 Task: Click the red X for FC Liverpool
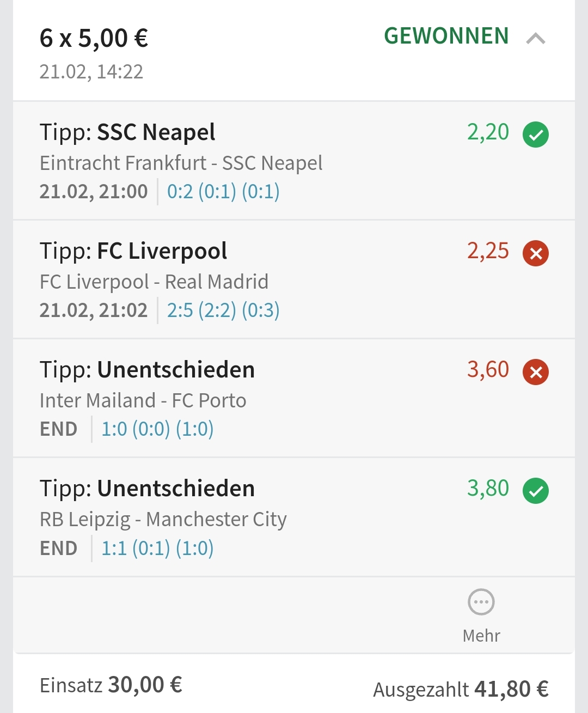[536, 253]
